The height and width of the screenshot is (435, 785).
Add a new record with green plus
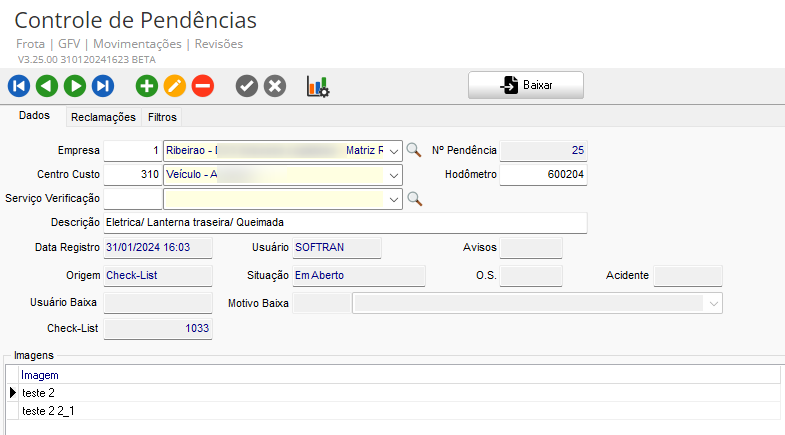(x=147, y=86)
